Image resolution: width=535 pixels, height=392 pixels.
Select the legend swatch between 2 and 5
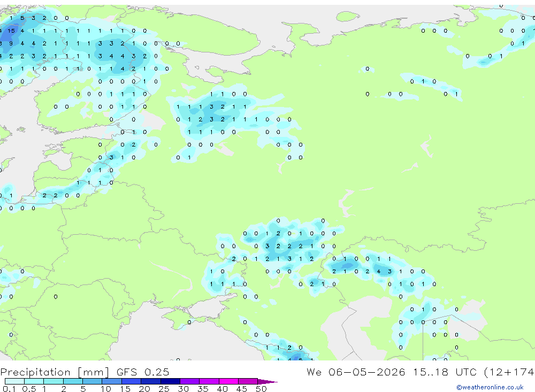coord(73,381)
